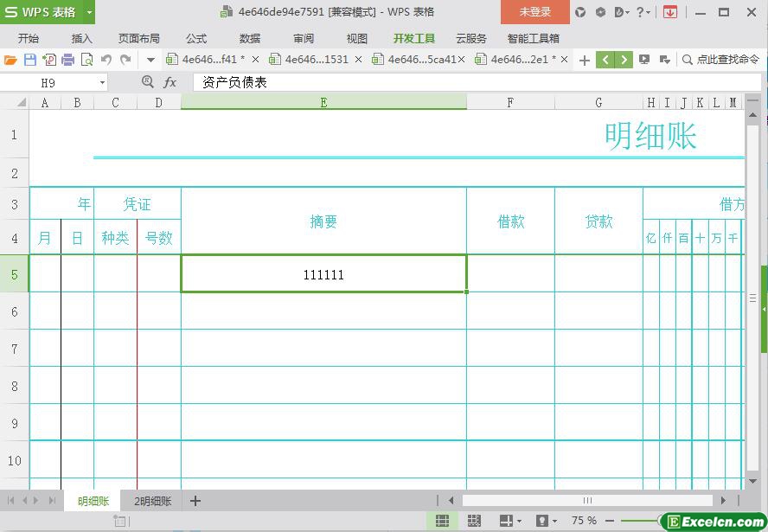Image resolution: width=768 pixels, height=532 pixels.
Task: Click the save icon in quick toolbar
Action: click(30, 60)
